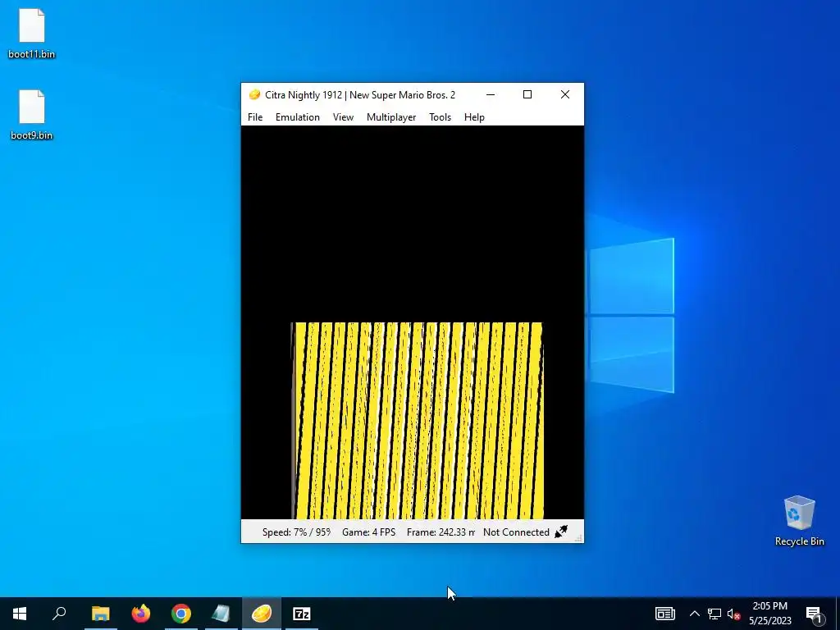Open the notepad-like app beside Chrome
This screenshot has height=630, width=840.
tap(221, 614)
